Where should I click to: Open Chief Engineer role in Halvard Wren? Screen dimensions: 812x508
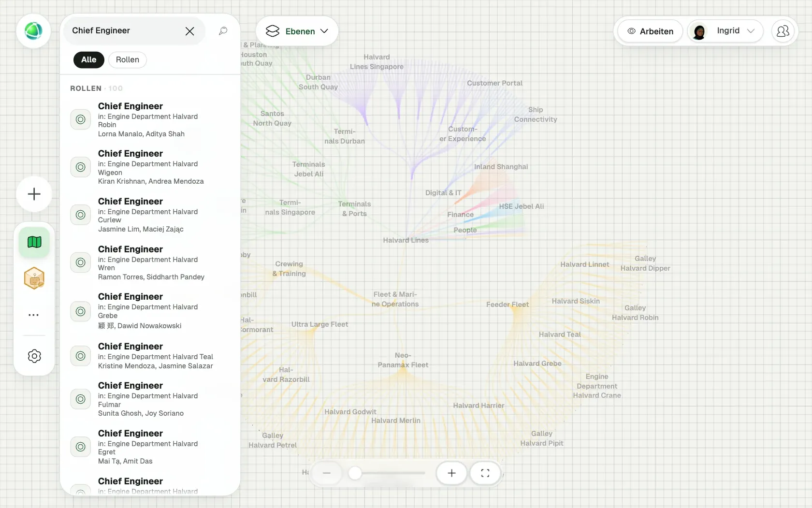(x=150, y=262)
